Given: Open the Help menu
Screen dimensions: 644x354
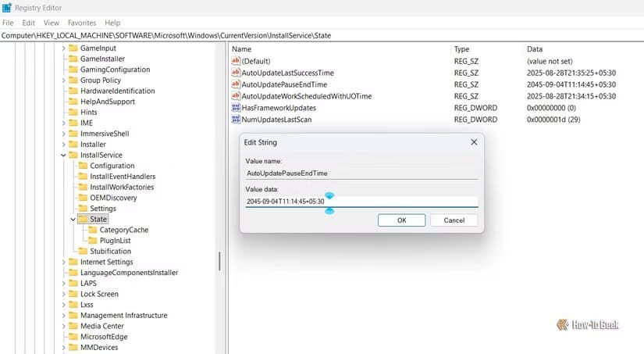Looking at the screenshot, I should pos(112,23).
